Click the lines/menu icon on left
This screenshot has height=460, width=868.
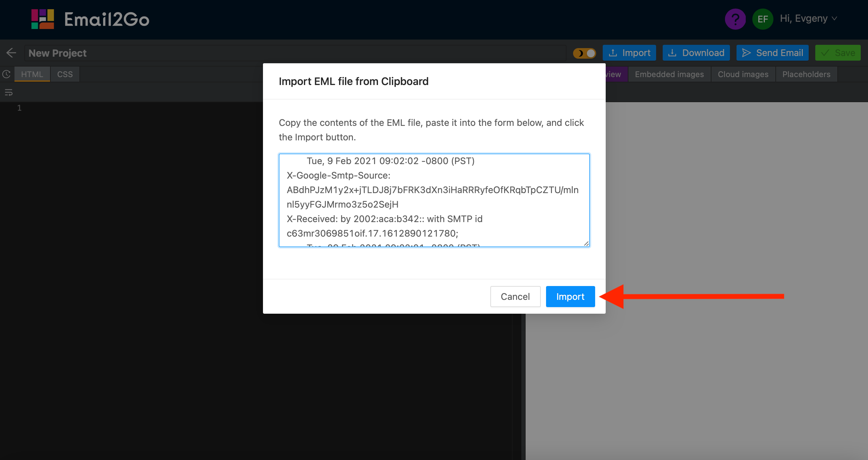click(9, 93)
